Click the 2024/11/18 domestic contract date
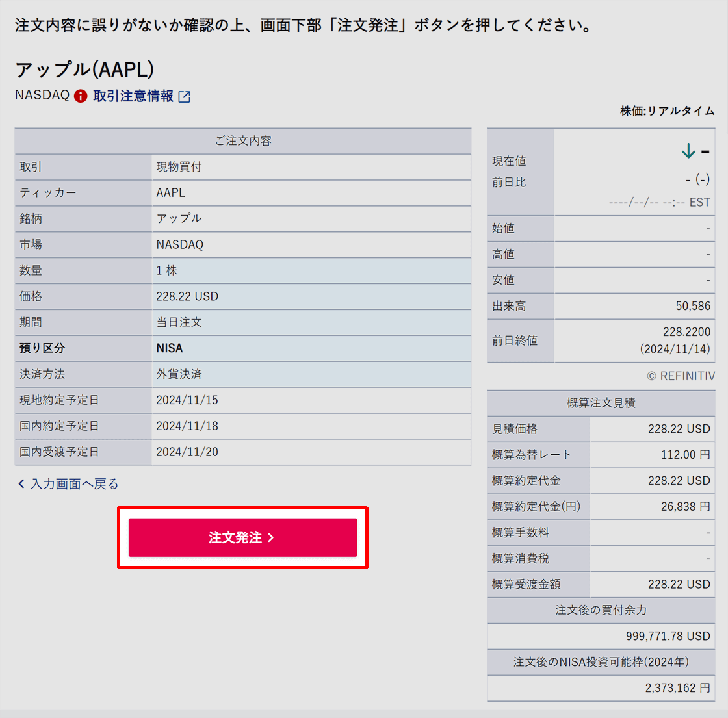Screen dimensions: 728x718 click(187, 426)
